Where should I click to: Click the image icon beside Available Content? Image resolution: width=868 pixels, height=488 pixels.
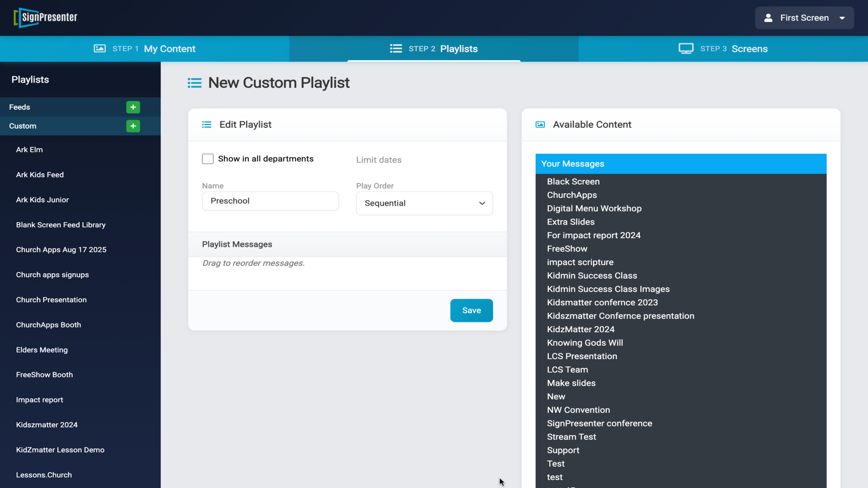(x=540, y=125)
